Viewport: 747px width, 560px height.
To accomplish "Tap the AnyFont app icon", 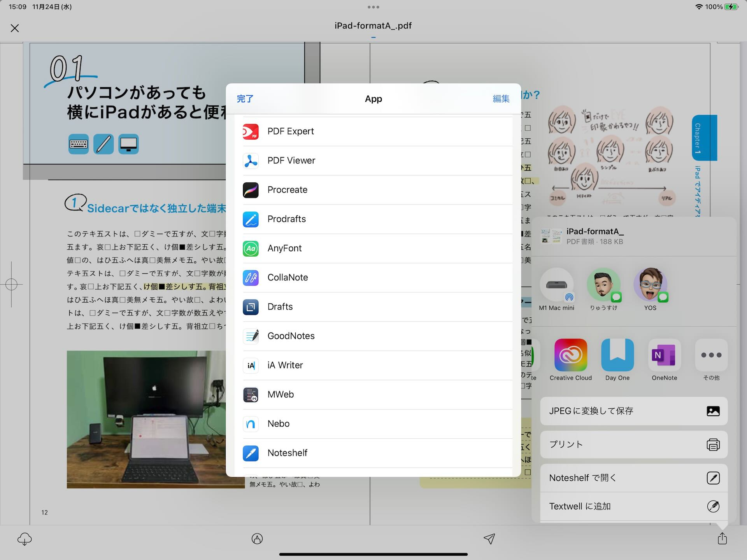I will click(251, 248).
